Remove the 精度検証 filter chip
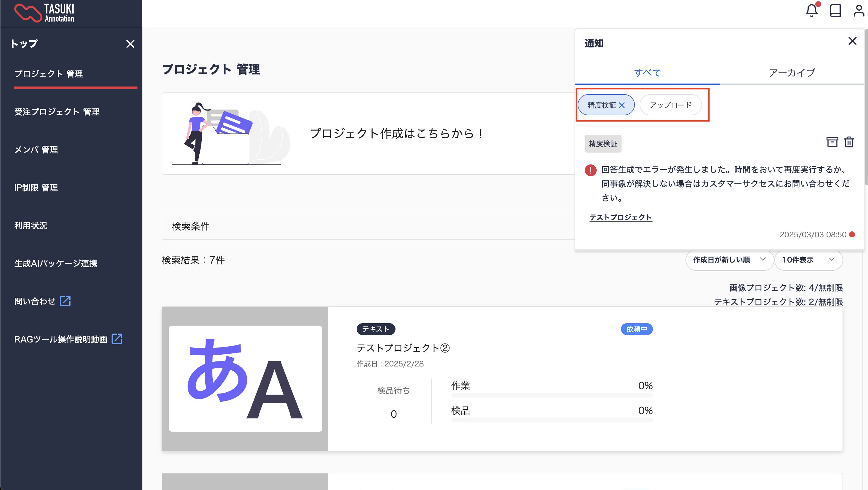868x490 pixels. [622, 105]
